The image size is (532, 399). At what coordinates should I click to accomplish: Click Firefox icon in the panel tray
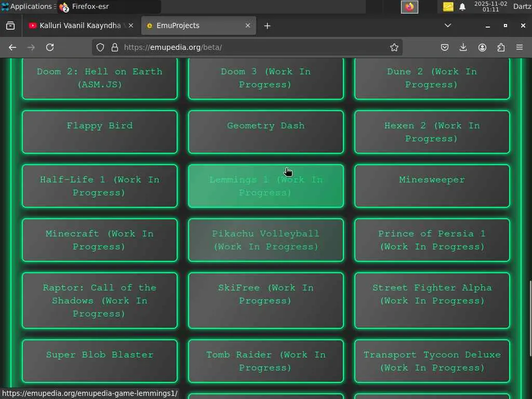click(409, 7)
